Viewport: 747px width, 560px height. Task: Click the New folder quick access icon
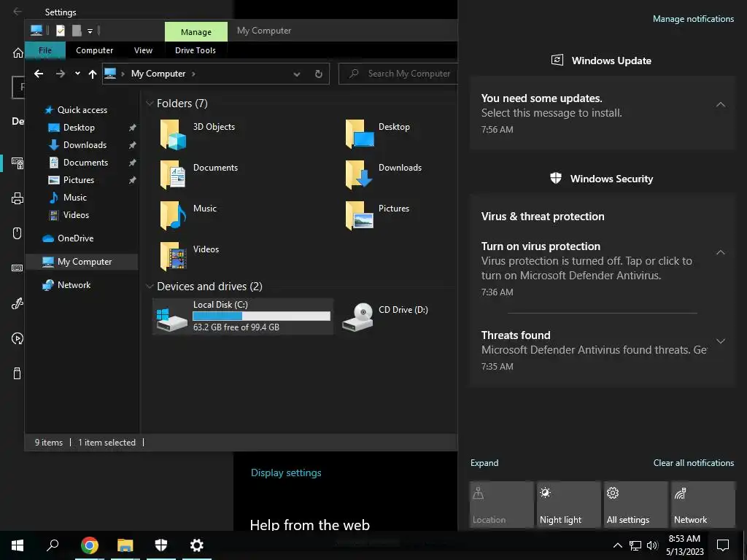76,31
